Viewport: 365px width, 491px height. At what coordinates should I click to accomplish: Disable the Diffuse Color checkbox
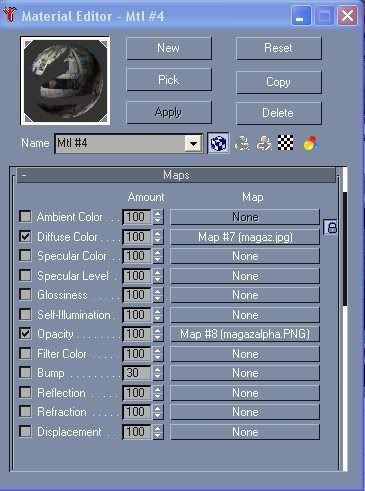tap(25, 236)
